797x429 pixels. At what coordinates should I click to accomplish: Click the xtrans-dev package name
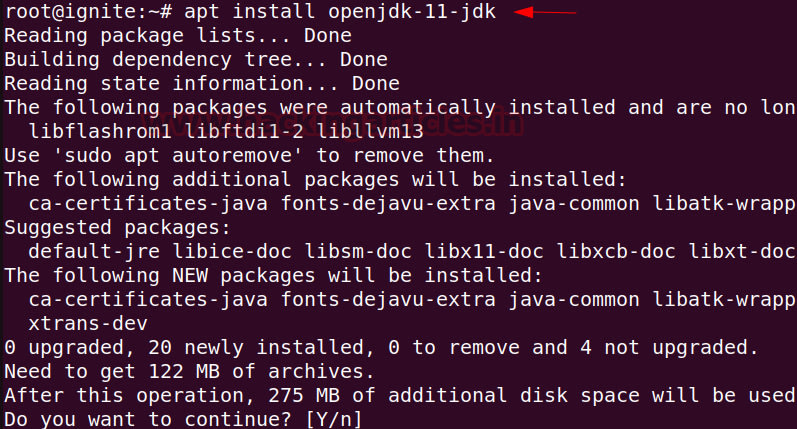[88, 324]
